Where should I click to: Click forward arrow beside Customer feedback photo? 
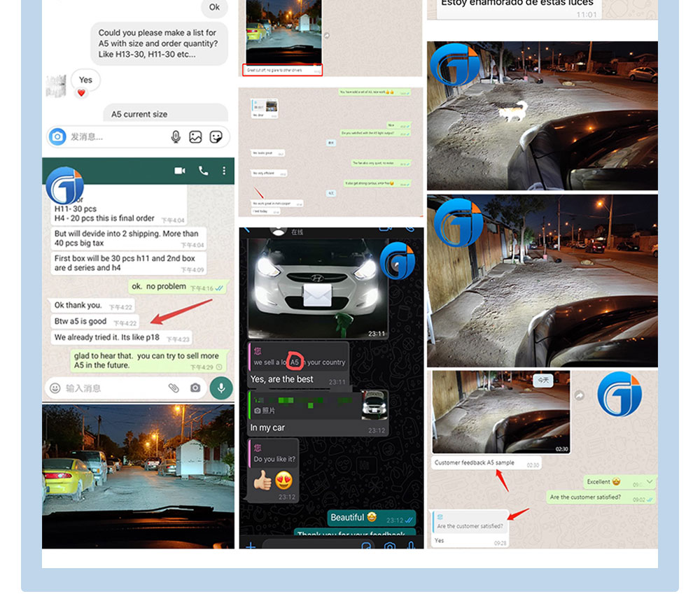580,395
